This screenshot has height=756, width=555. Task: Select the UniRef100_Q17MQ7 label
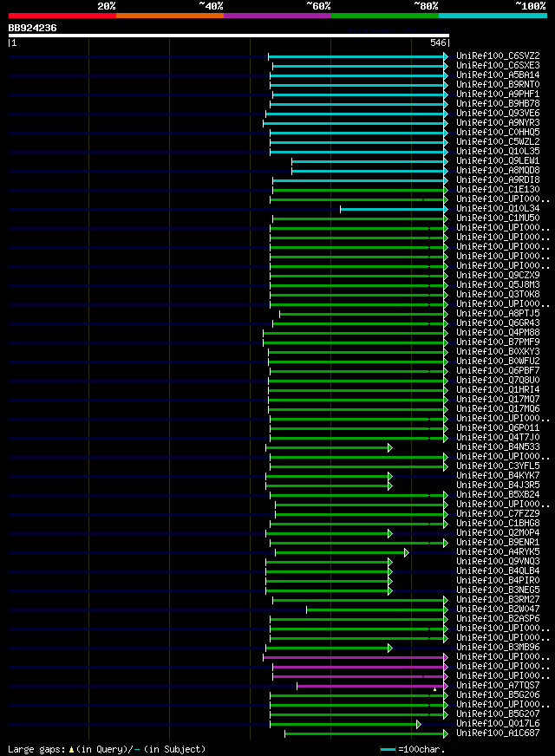tap(498, 399)
